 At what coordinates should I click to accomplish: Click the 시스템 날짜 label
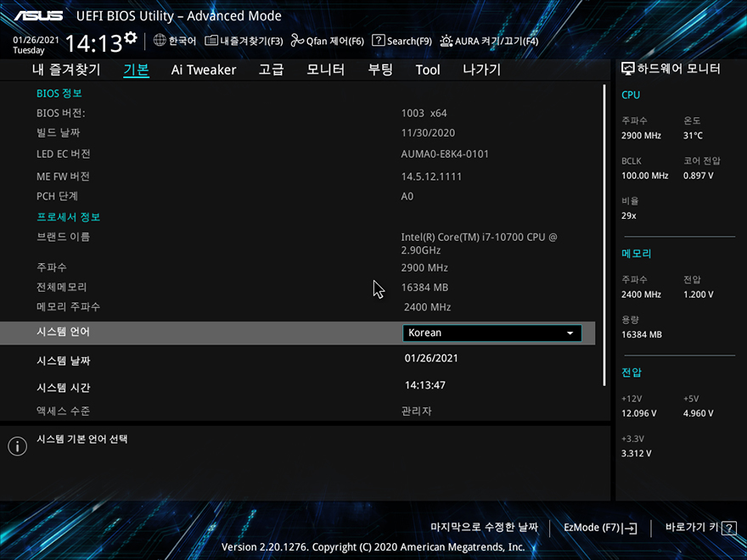63,361
